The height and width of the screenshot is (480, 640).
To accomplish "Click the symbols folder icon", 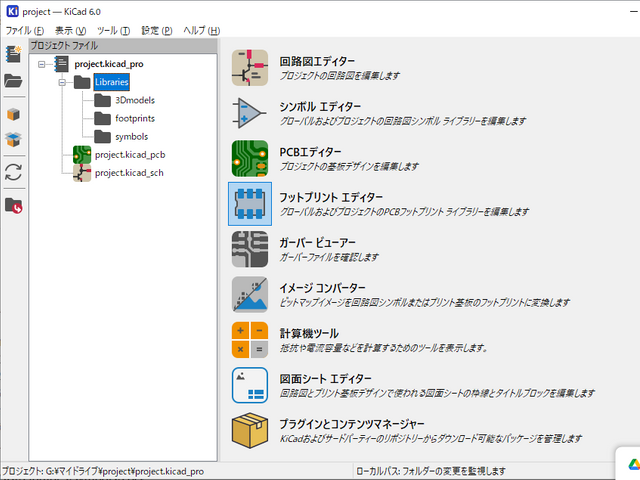I will pyautogui.click(x=102, y=137).
